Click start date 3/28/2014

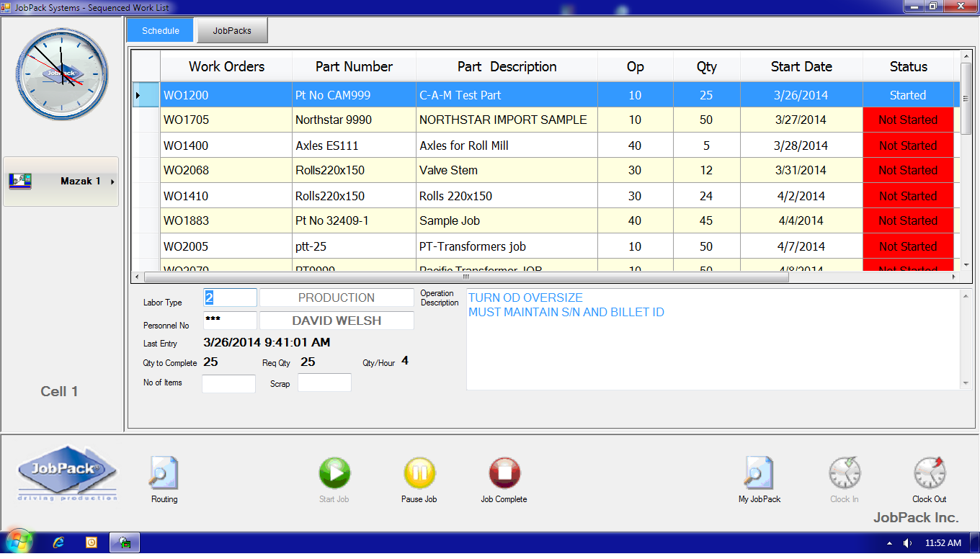click(x=801, y=146)
